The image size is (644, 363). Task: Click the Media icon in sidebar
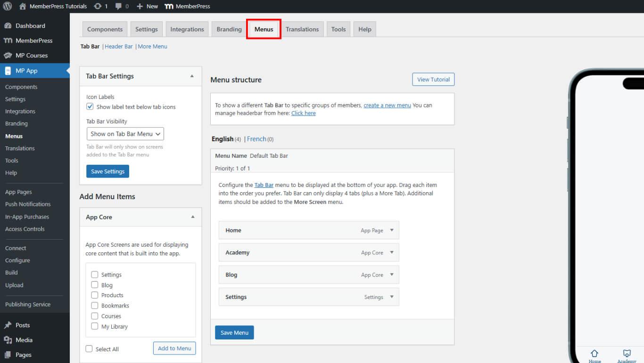pos(8,340)
